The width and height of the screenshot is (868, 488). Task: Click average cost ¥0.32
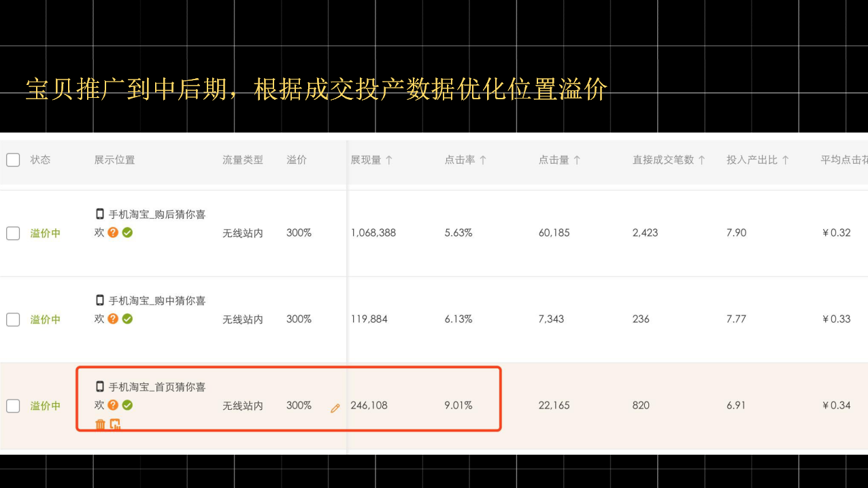(x=837, y=232)
